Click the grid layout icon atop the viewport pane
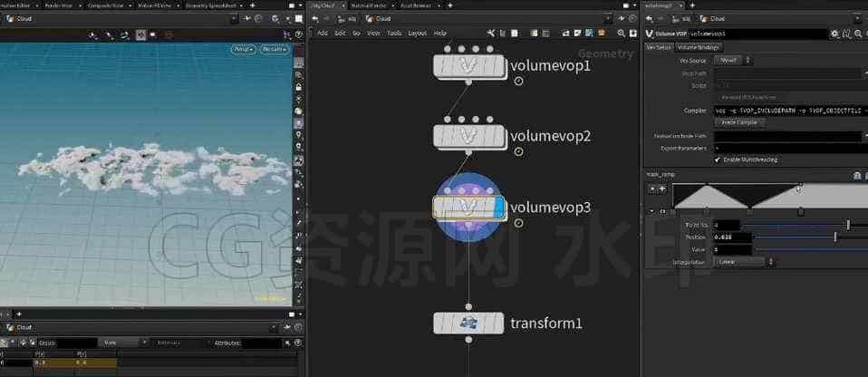Image resolution: width=868 pixels, height=377 pixels. (x=299, y=19)
